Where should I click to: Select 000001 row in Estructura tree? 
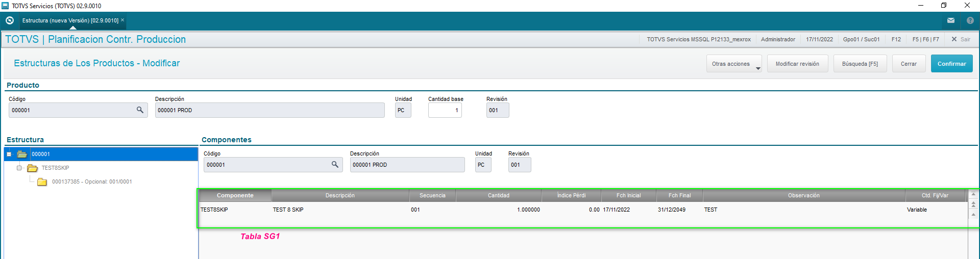coord(101,154)
